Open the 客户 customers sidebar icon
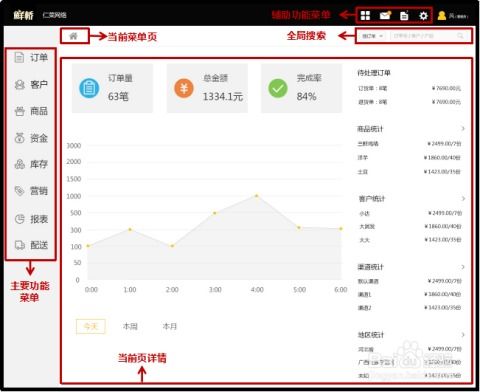 pyautogui.click(x=19, y=84)
